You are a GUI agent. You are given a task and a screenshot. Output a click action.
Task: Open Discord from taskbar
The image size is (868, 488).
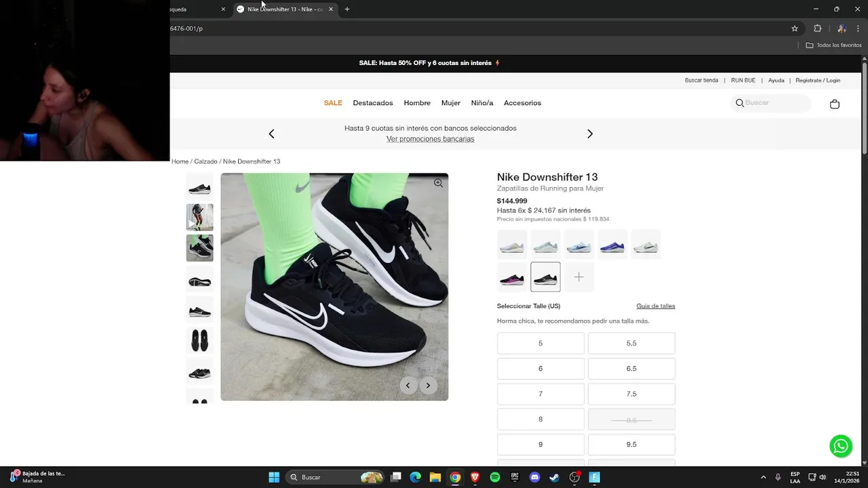(x=534, y=477)
